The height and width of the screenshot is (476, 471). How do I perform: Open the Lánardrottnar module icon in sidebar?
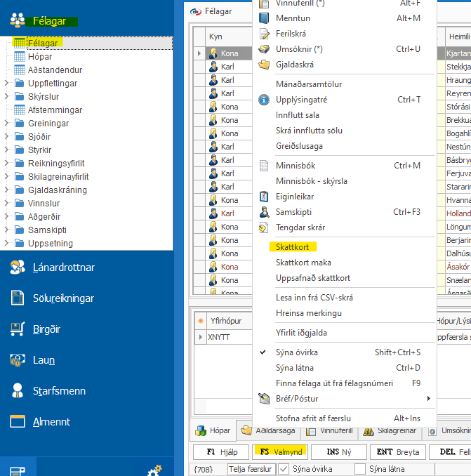(18, 267)
